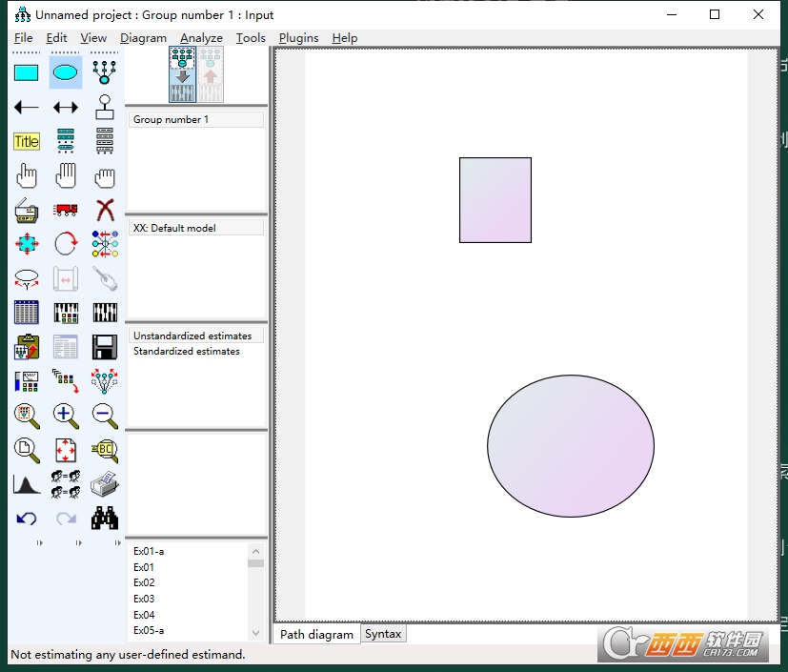Viewport: 788px width, 672px height.
Task: Click the zoom out minus magnifier
Action: (105, 416)
